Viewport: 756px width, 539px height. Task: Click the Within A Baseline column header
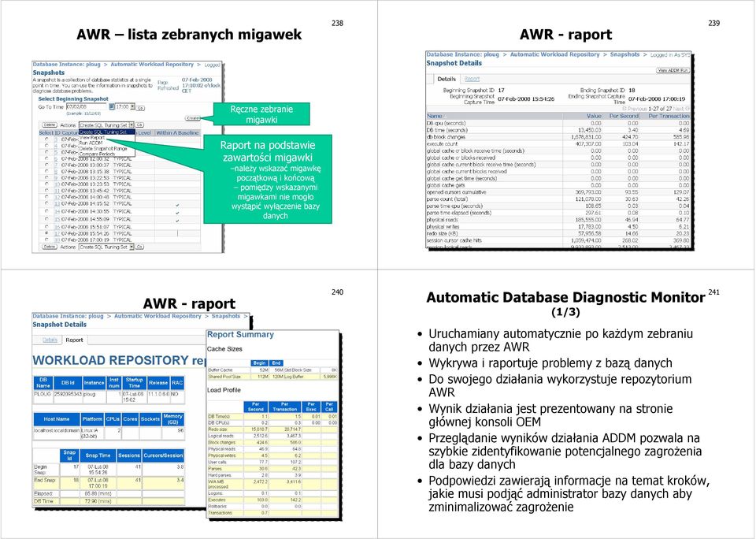177,132
